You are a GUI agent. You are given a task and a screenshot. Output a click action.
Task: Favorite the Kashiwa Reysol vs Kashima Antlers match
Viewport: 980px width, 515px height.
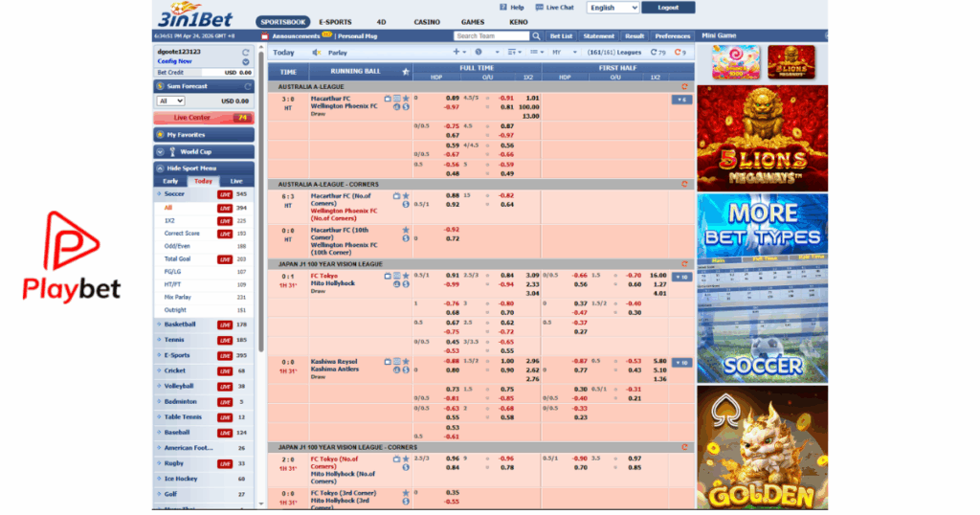click(406, 361)
